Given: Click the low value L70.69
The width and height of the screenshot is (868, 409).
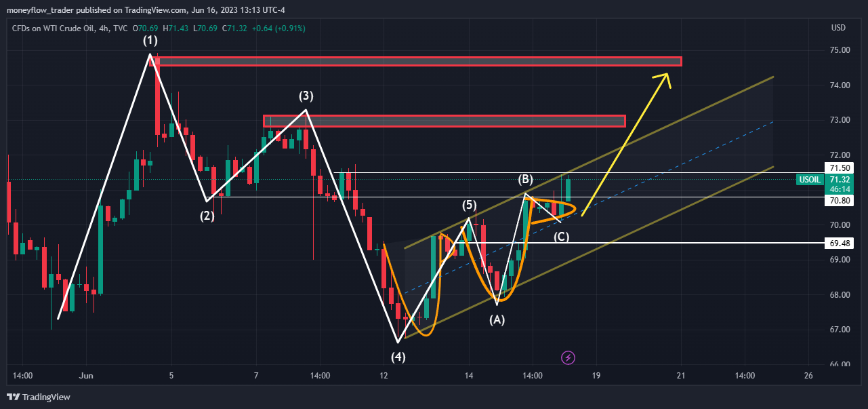Looking at the screenshot, I should click(205, 28).
